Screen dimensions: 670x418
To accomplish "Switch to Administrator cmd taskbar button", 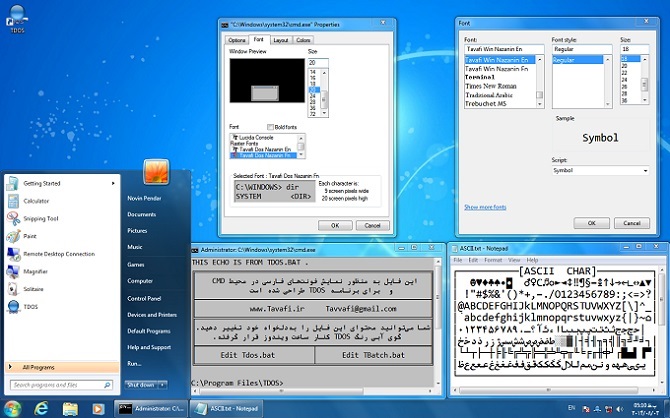I will (151, 409).
